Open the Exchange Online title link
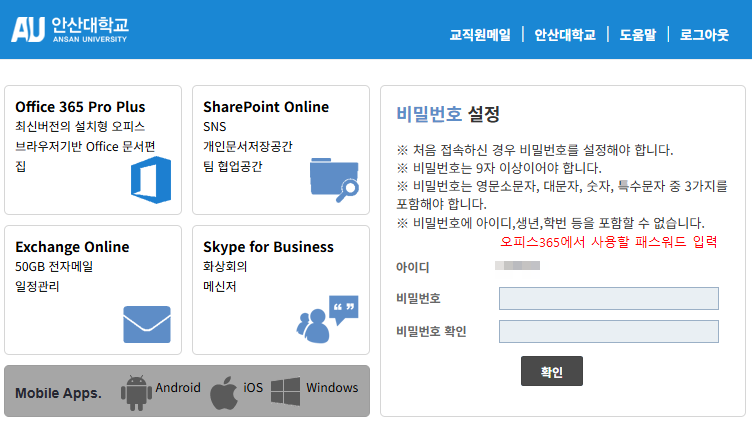The image size is (752, 422). (x=72, y=247)
